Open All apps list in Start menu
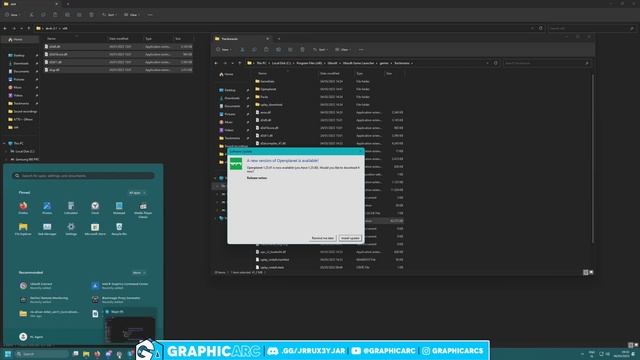The width and height of the screenshot is (640, 360). pos(137,193)
